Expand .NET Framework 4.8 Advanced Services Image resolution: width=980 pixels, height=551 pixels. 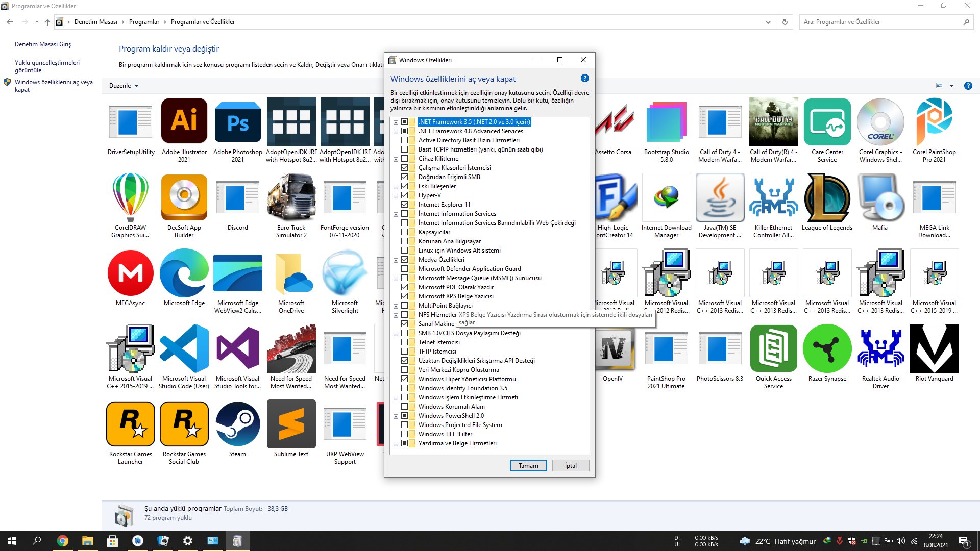tap(396, 132)
